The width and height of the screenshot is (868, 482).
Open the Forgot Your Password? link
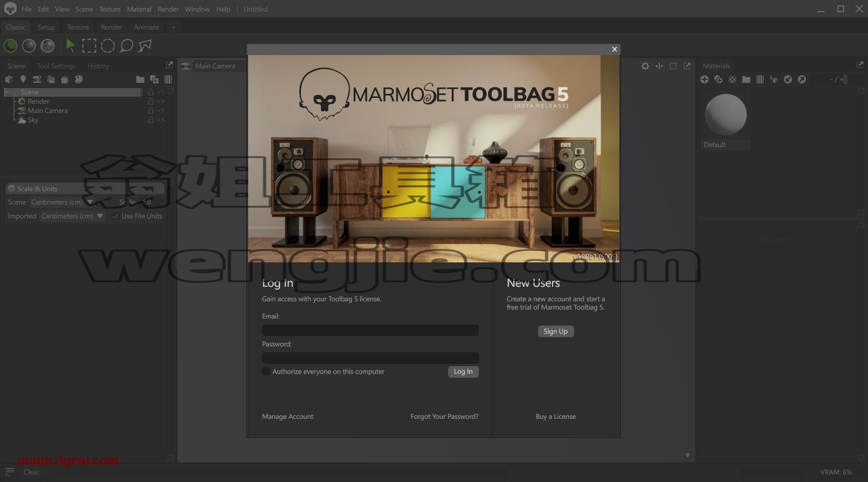pos(445,417)
